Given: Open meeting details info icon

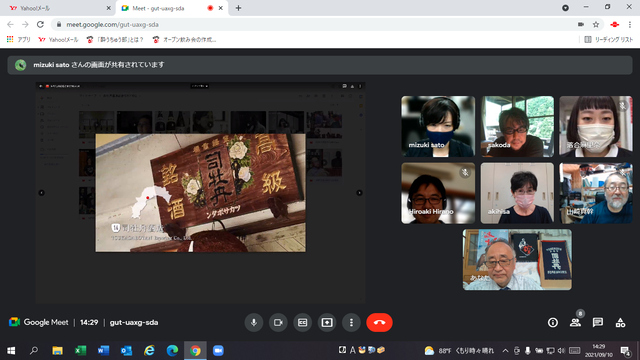Looking at the screenshot, I should pyautogui.click(x=553, y=322).
